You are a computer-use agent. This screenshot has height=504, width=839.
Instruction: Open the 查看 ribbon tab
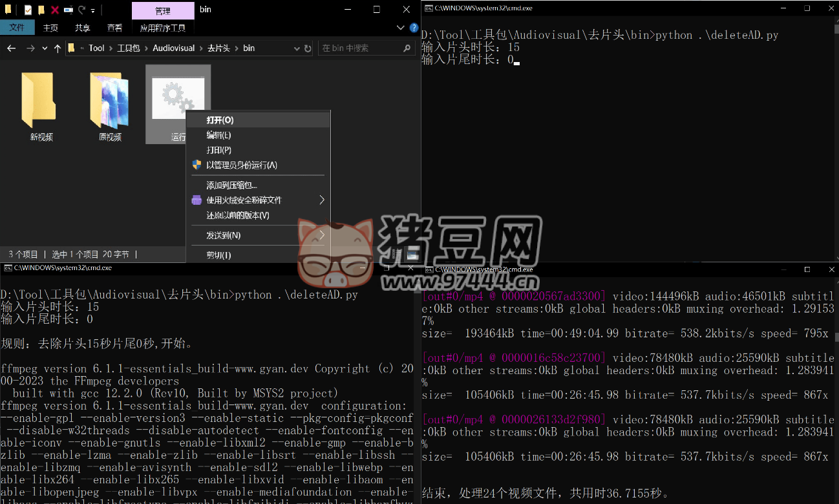coord(114,28)
